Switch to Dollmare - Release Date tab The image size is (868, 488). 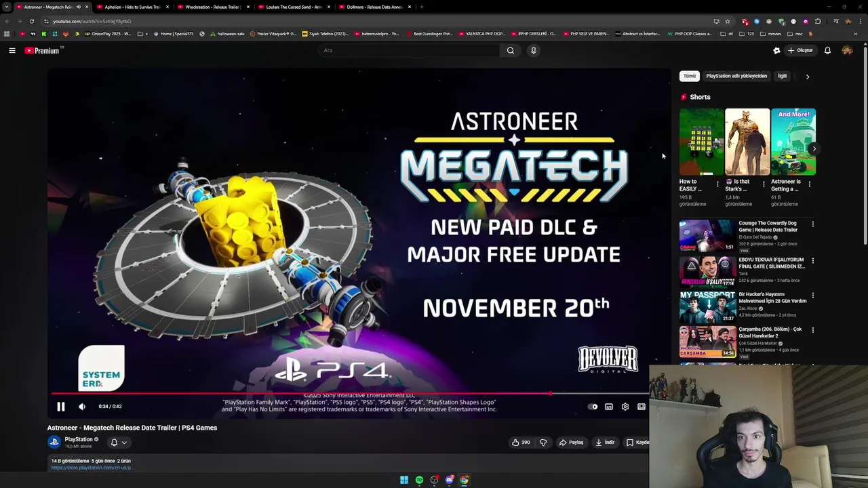pos(374,7)
